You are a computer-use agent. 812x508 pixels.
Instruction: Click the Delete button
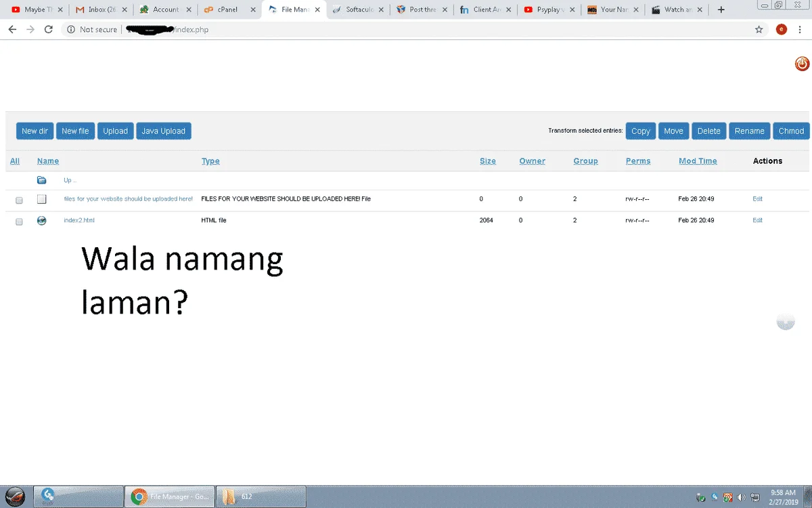[709, 131]
